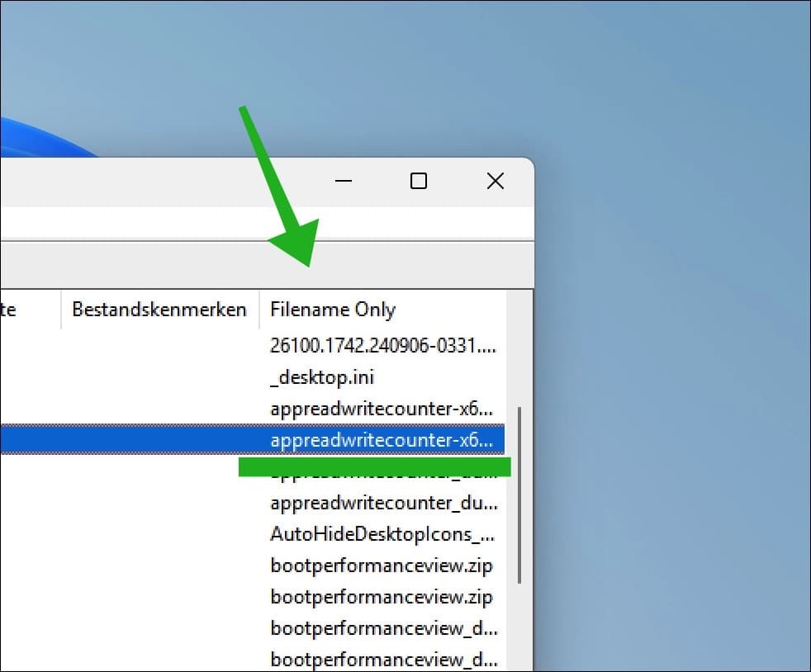Select the AutoHideDesktopIcons_ file entry
The image size is (811, 672).
pos(382,534)
